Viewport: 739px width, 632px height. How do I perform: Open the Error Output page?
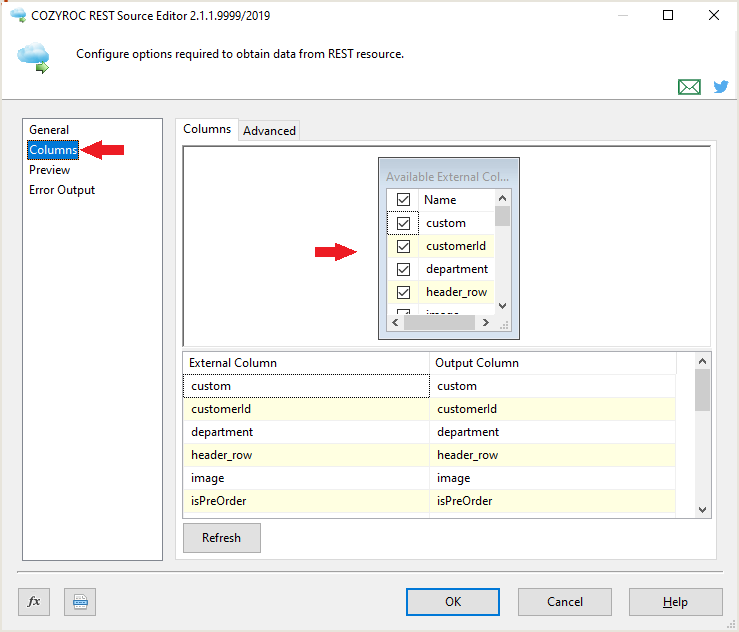62,190
